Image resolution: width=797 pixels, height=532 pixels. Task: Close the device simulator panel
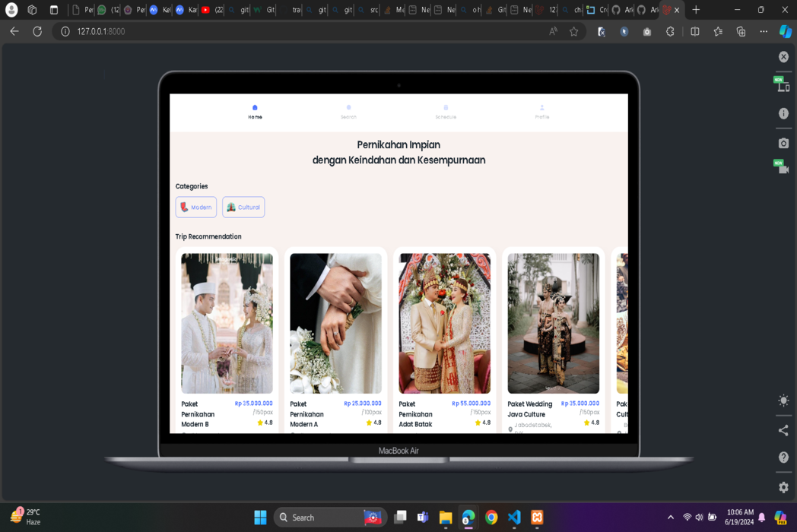(783, 57)
